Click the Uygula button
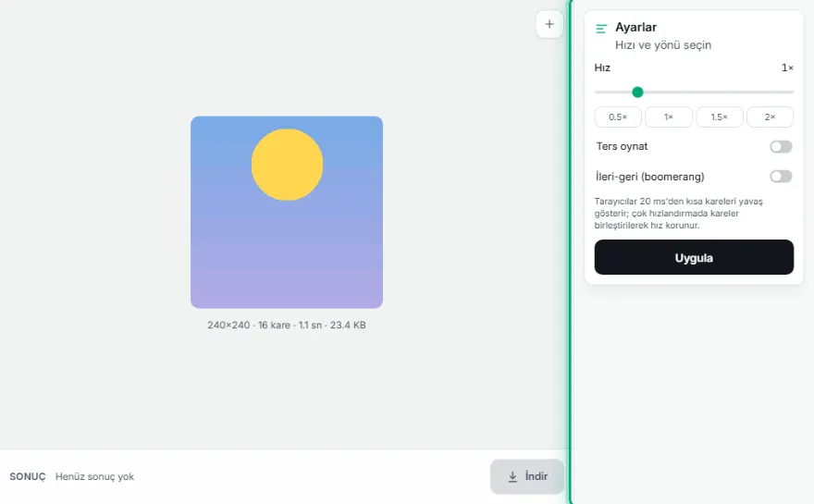 (x=694, y=257)
